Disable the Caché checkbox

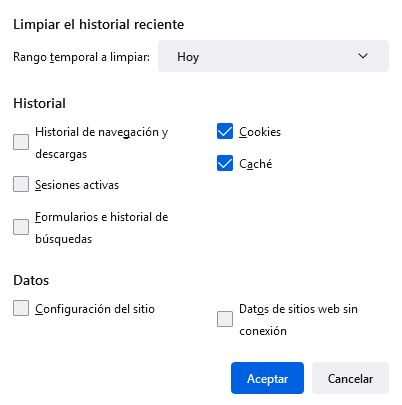point(225,163)
